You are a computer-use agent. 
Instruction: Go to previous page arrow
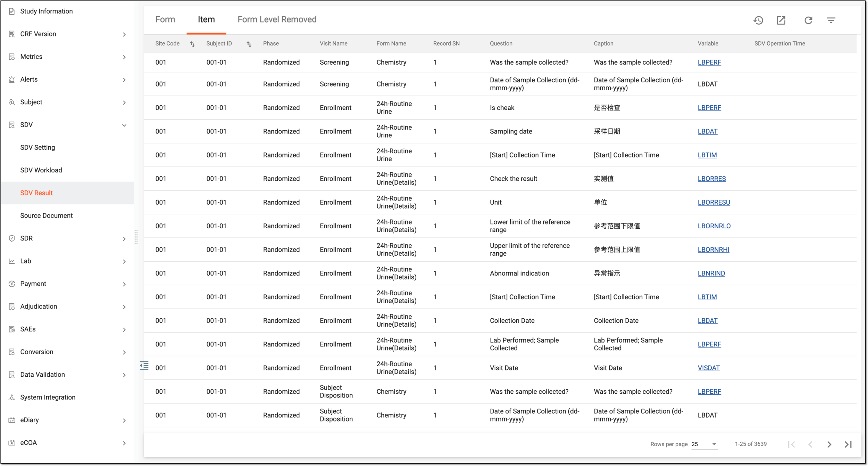pos(810,444)
